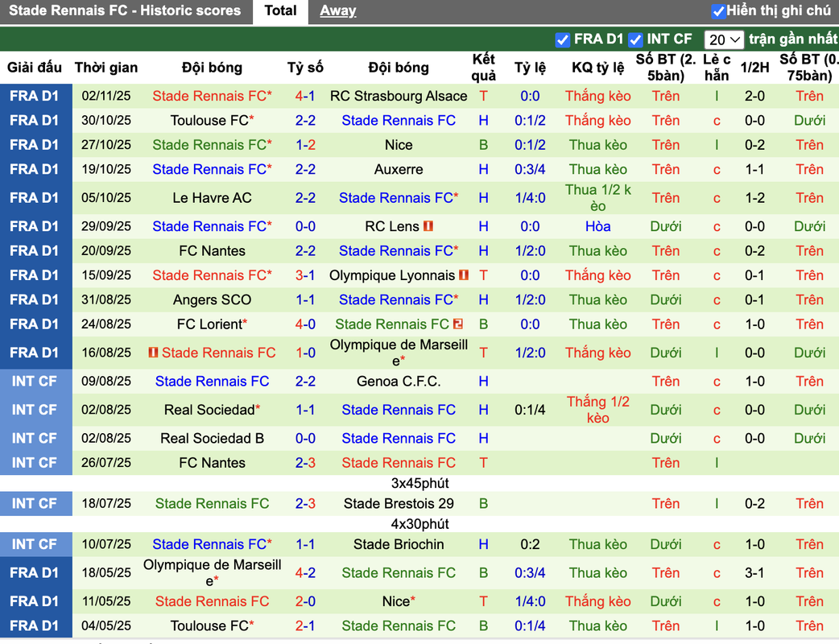Click the 4-0 score of FC Lorient match
Screen dimensions: 839x644
[305, 324]
